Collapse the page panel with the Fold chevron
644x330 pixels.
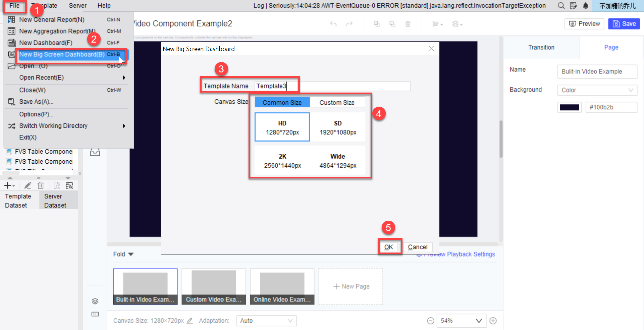coord(131,254)
